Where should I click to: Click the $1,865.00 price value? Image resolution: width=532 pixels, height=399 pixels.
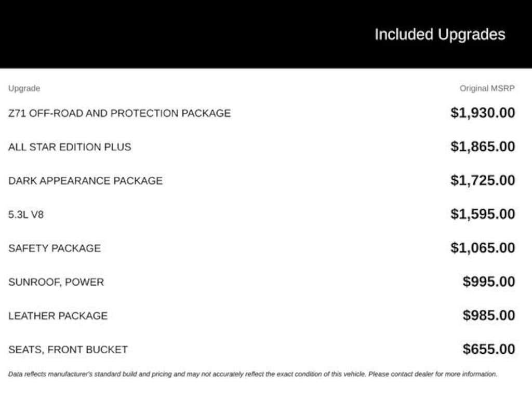[x=483, y=147]
